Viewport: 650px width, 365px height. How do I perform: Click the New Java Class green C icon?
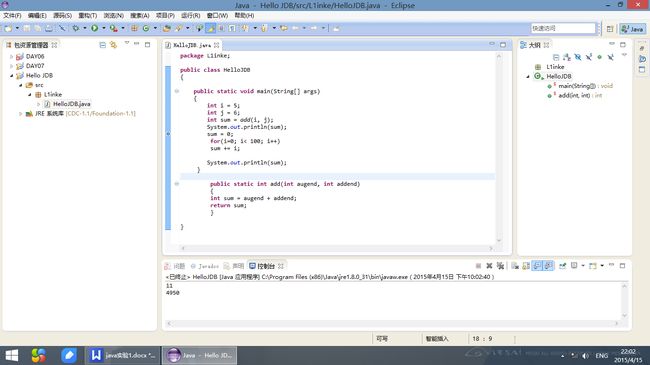coord(146,28)
